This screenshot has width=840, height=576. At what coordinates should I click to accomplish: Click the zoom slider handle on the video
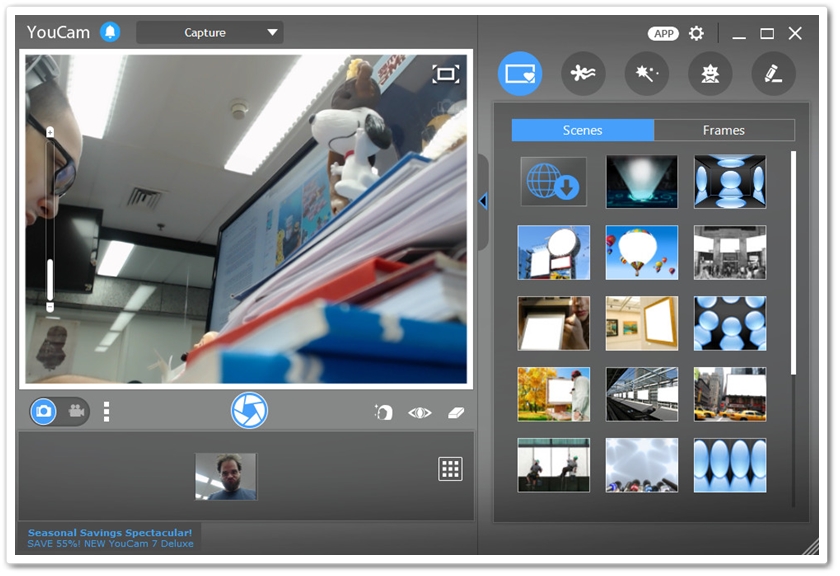click(x=50, y=281)
